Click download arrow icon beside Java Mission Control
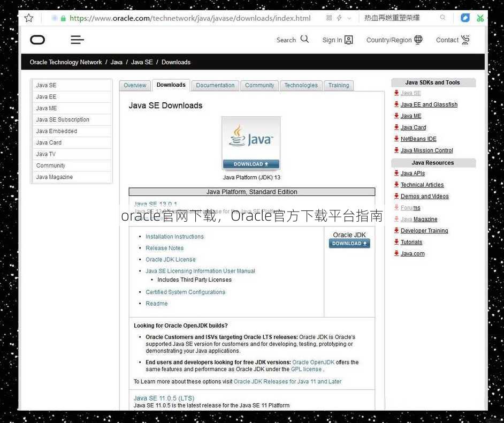 point(396,150)
